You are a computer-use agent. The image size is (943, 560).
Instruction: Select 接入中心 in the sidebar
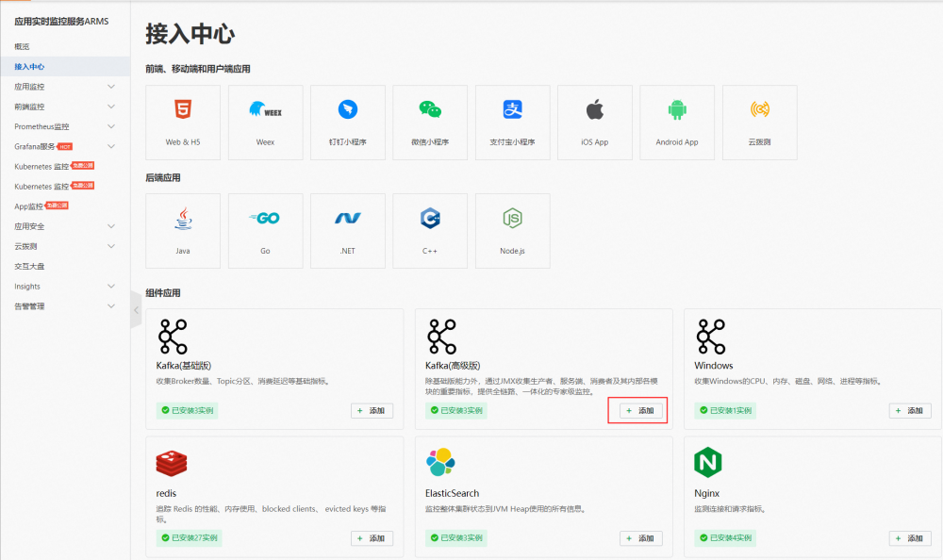65,66
